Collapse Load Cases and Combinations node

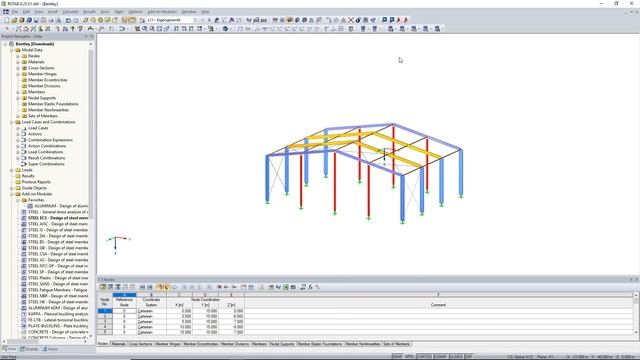[12, 122]
